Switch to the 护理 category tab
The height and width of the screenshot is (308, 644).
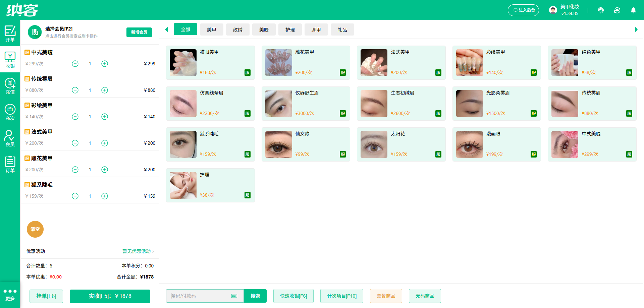click(290, 29)
